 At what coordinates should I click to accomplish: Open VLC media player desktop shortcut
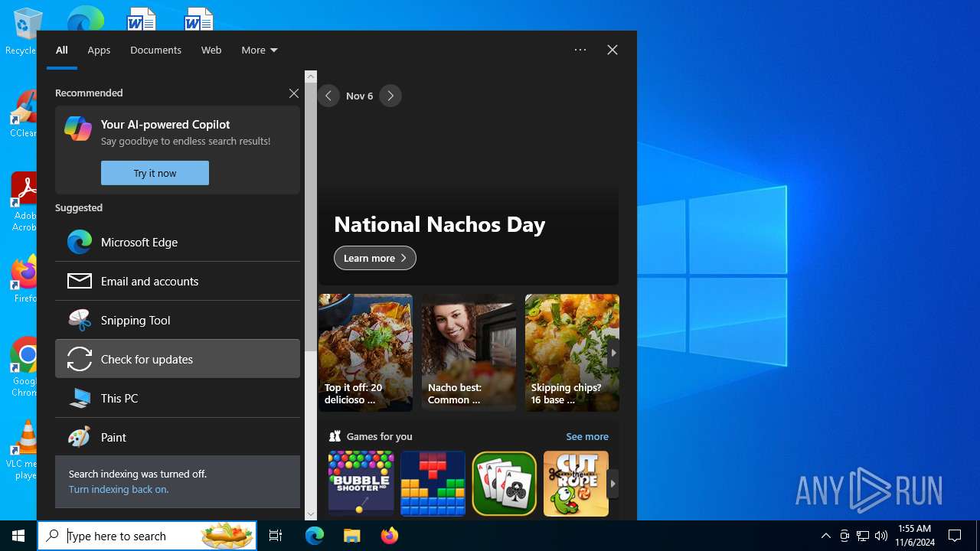point(23,450)
